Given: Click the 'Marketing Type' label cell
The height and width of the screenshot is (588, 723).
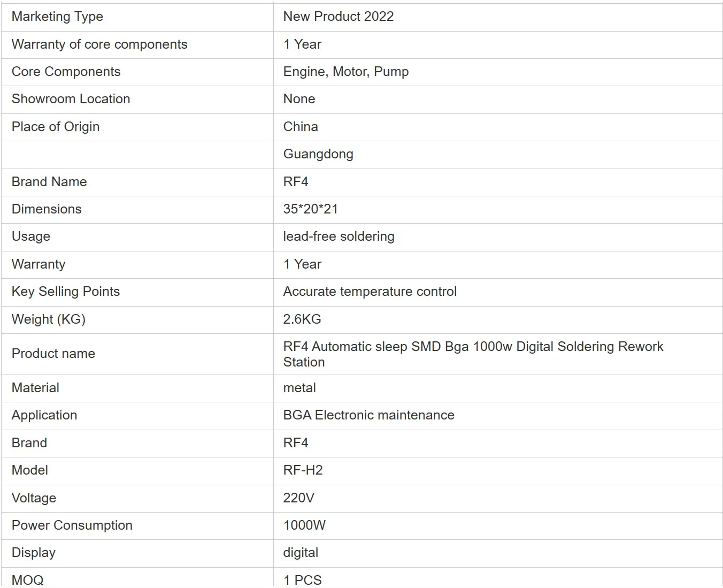Looking at the screenshot, I should tap(57, 17).
